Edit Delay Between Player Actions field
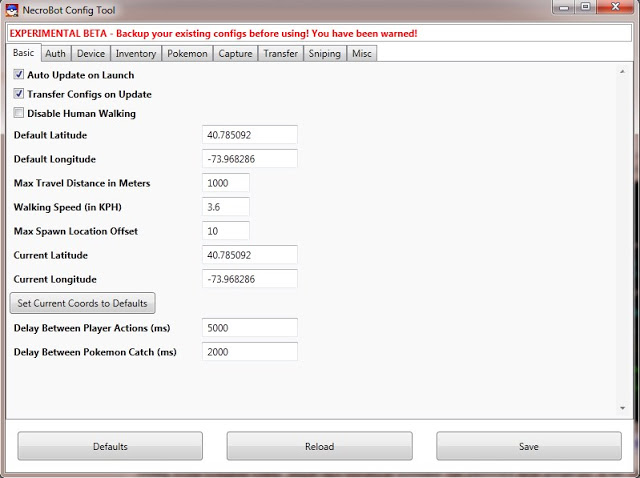 [250, 328]
